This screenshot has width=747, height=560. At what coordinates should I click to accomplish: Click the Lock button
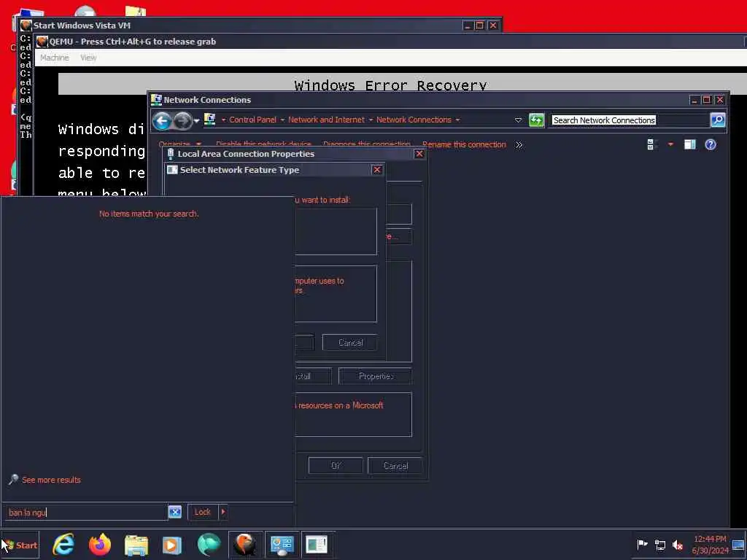(x=203, y=512)
